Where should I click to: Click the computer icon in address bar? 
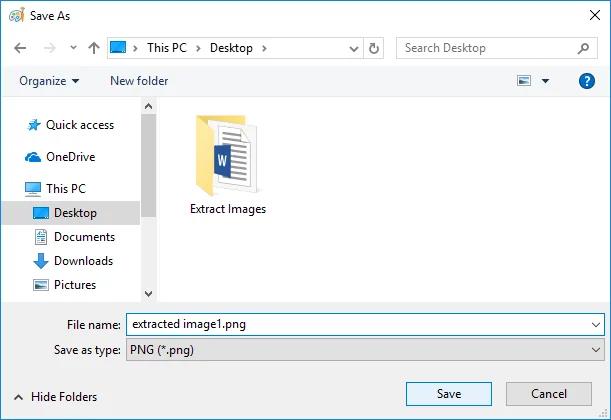(x=118, y=48)
